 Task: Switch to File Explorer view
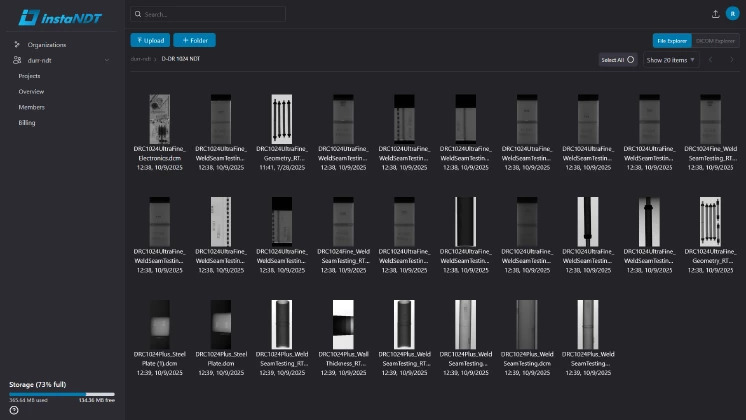pyautogui.click(x=668, y=40)
